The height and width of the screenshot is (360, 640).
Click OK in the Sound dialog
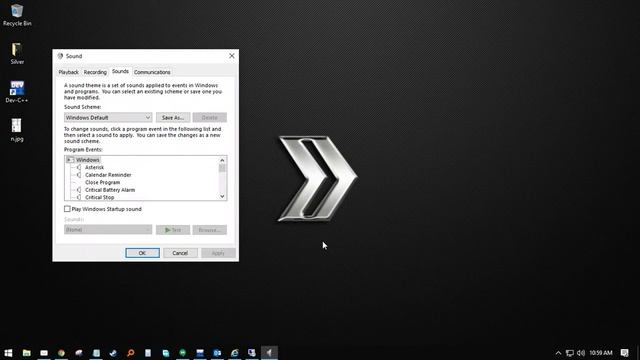pos(142,253)
